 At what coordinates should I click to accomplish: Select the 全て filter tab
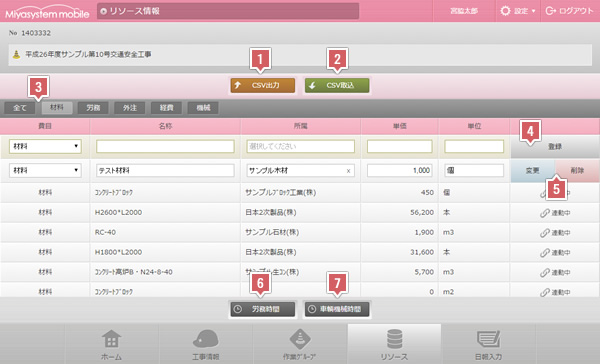(x=20, y=108)
